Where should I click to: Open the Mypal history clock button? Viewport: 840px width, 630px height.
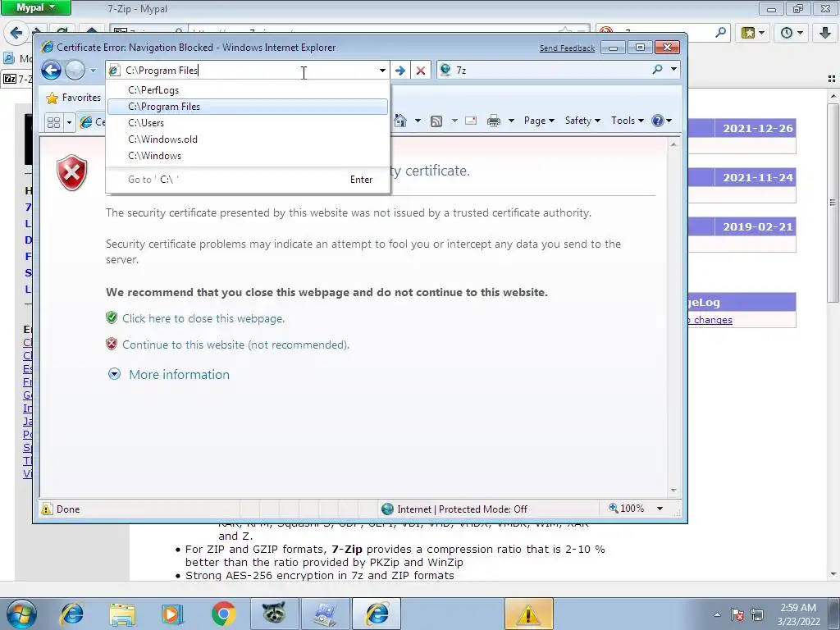point(792,33)
